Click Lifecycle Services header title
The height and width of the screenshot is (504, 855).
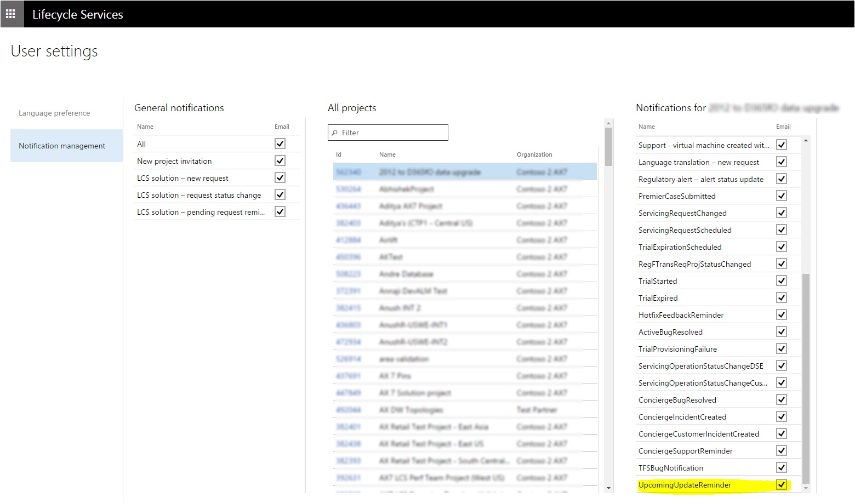[x=77, y=14]
